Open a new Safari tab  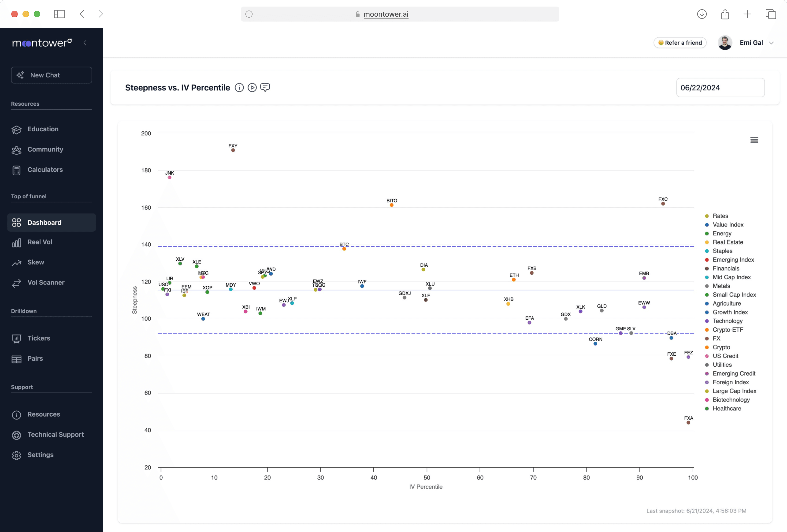[x=747, y=14]
